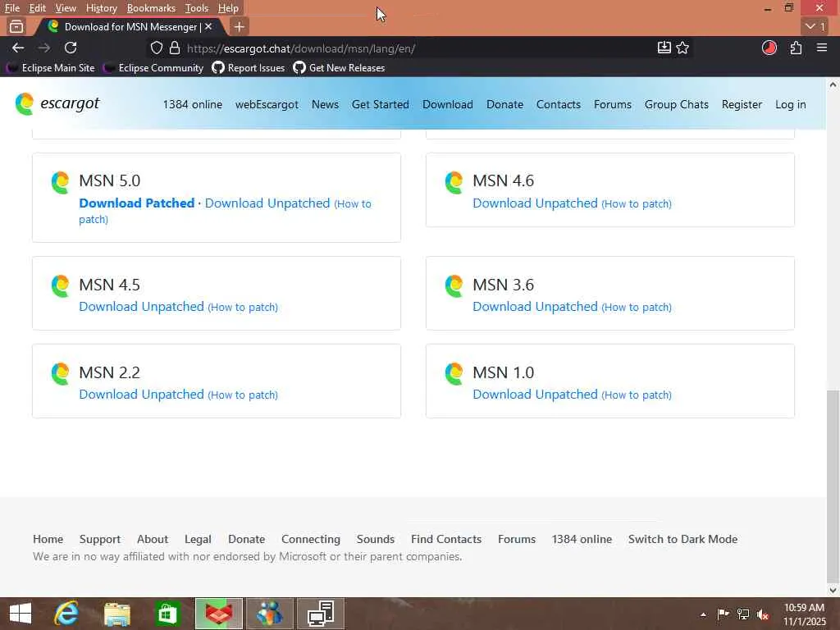The image size is (840, 630).
Task: Open the History menu
Action: [x=101, y=8]
